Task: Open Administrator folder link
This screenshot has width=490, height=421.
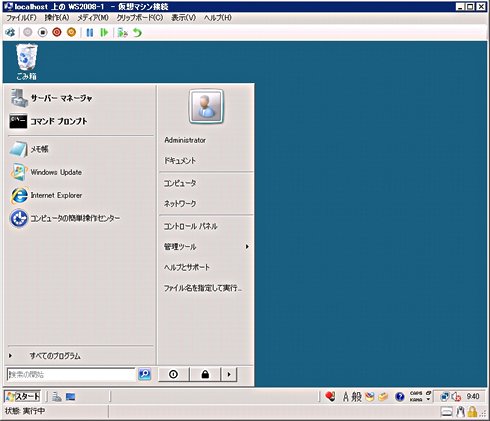Action: pos(185,140)
